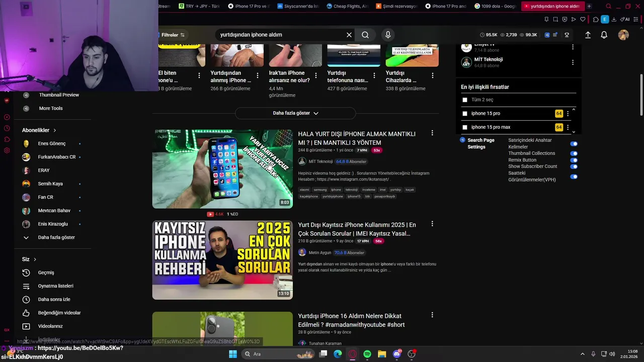
Task: Open the KAYITSIZ IPHONE KULLANMA REHBERİ thumbnail
Action: pos(222,260)
